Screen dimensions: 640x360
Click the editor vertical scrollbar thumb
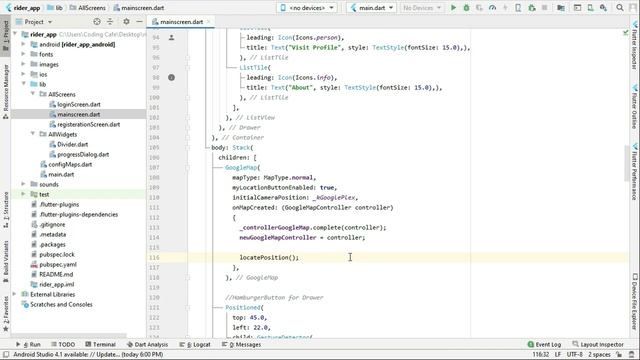tap(627, 163)
